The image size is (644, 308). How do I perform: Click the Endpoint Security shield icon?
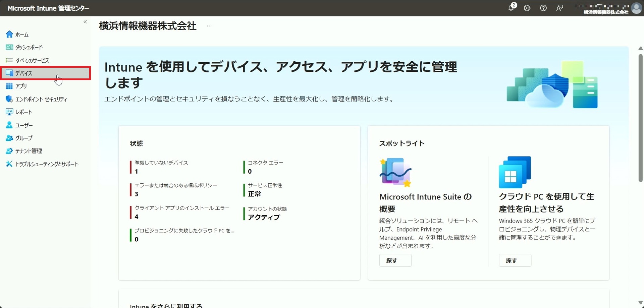tap(9, 99)
